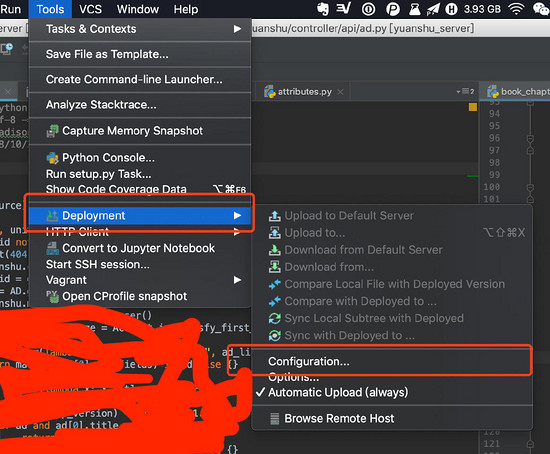Expand the Deployment submenu arrow
Image resolution: width=550 pixels, height=454 pixels.
point(237,215)
